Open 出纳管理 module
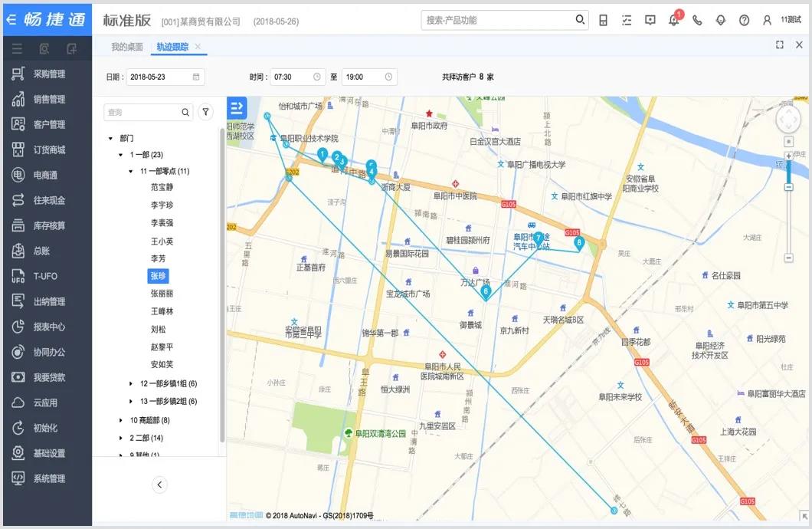The image size is (812, 529). [x=47, y=301]
